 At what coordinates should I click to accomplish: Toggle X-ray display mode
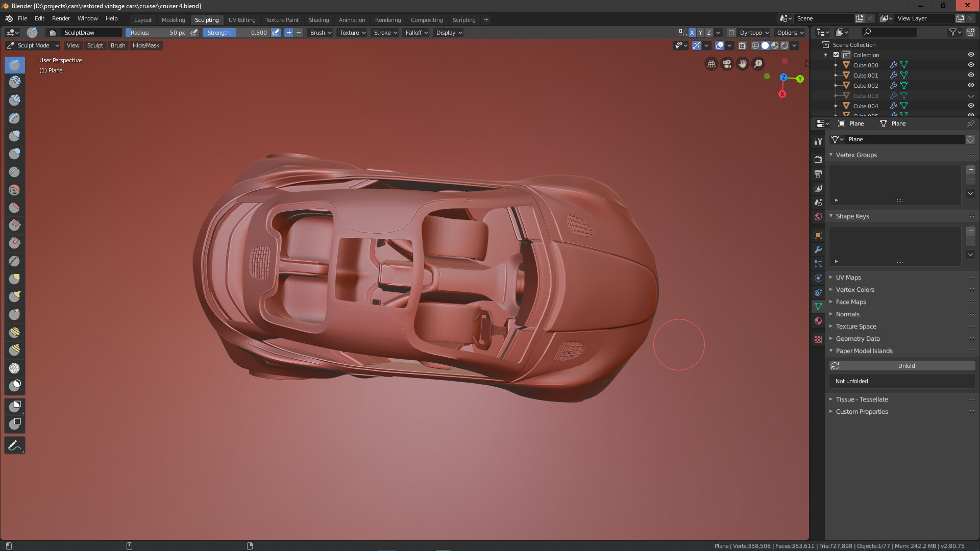pyautogui.click(x=743, y=45)
